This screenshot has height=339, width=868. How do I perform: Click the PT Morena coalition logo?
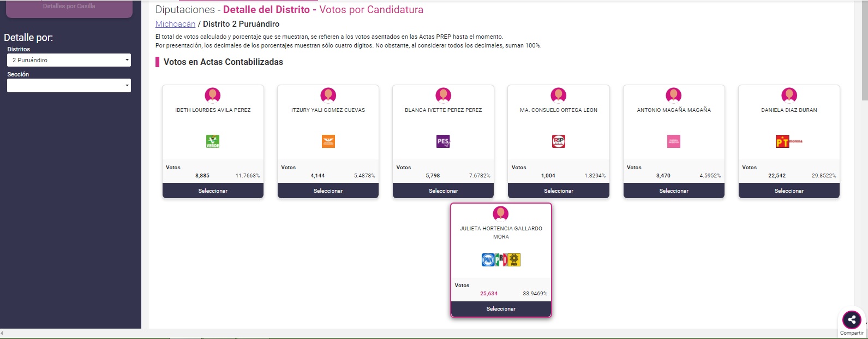tap(789, 141)
